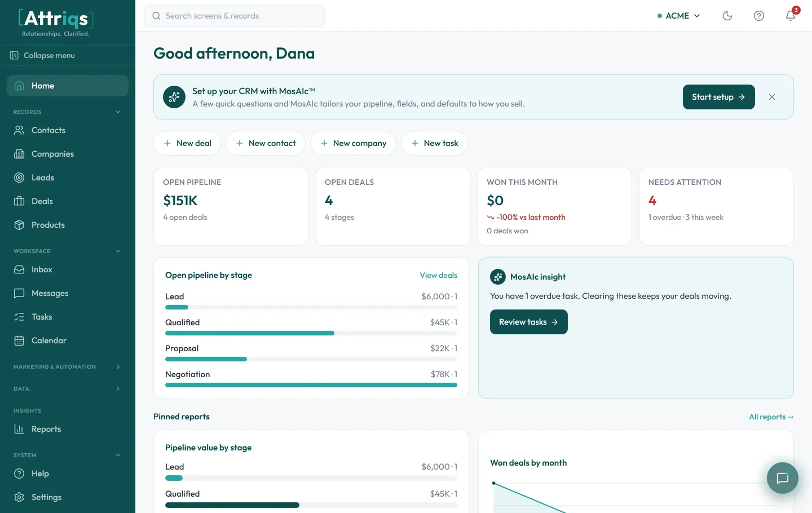Open the floating chat widget
Screen dimensions: 812x513
click(783, 478)
